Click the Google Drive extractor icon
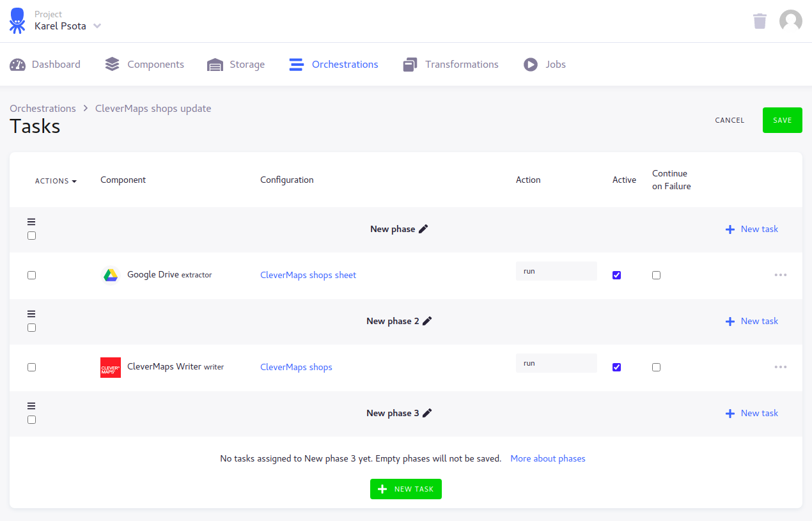This screenshot has height=521, width=812. coord(111,275)
